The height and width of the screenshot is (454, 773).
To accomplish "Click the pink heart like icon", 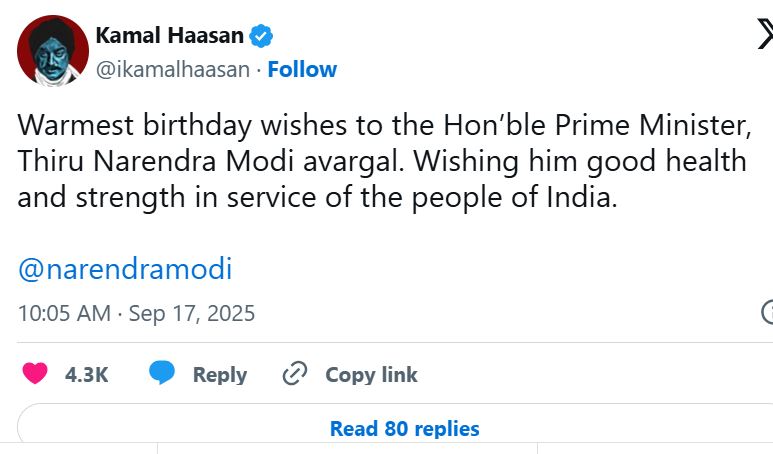I will 35,374.
